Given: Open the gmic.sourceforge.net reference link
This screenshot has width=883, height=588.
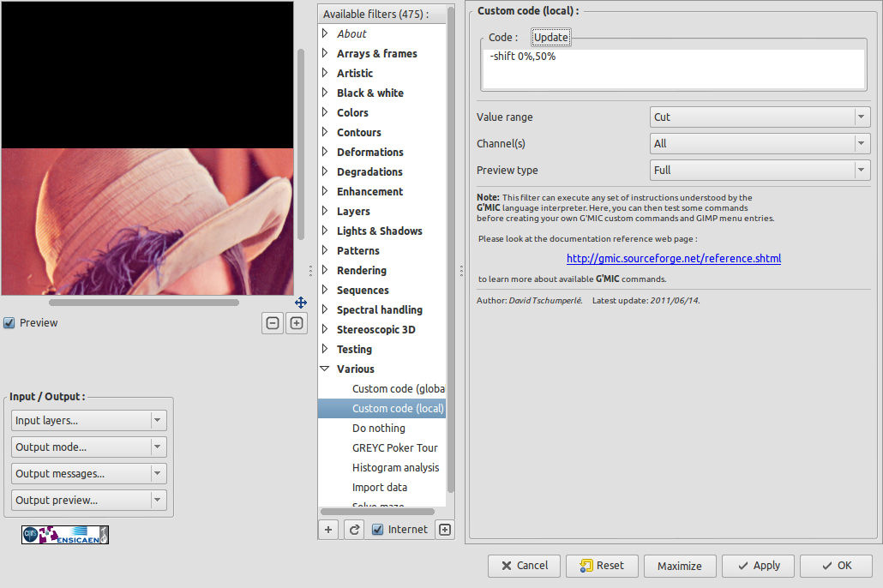Looking at the screenshot, I should [674, 259].
